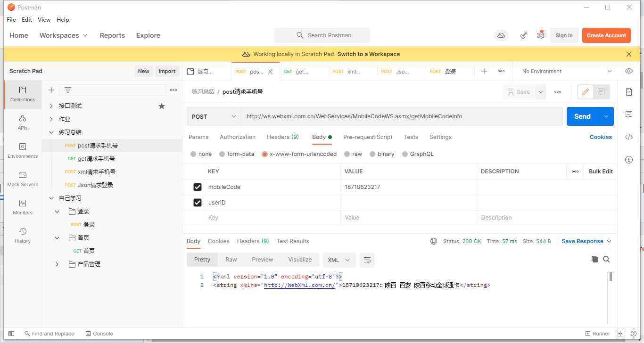Image resolution: width=644 pixels, height=343 pixels.
Task: Click the Import button
Action: pos(167,71)
